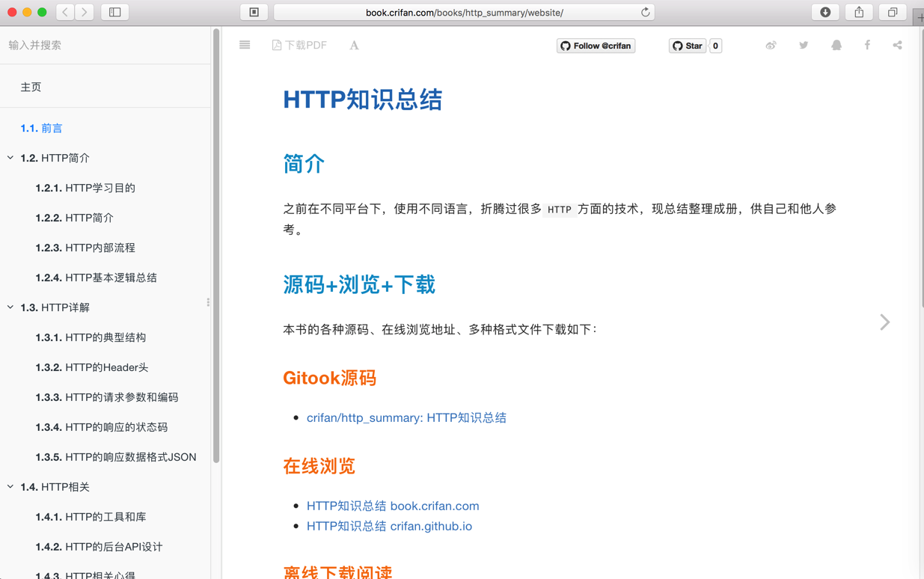Collapse the 1.3. HTTP详解 section chevron

pos(10,307)
